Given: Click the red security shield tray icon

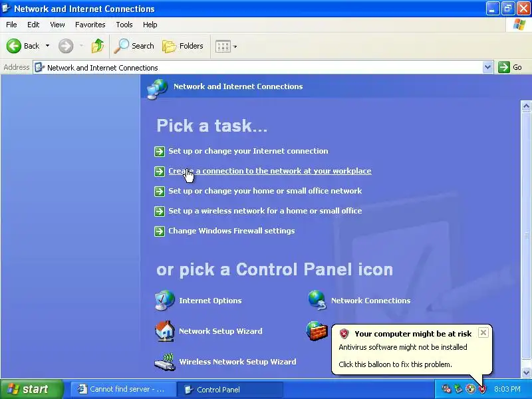Looking at the screenshot, I should pyautogui.click(x=482, y=389).
